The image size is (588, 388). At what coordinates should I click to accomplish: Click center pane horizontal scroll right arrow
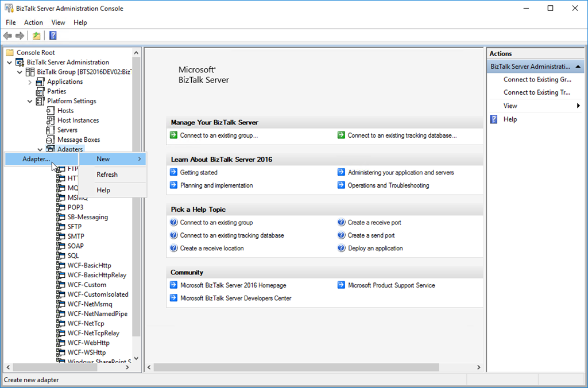tap(478, 367)
